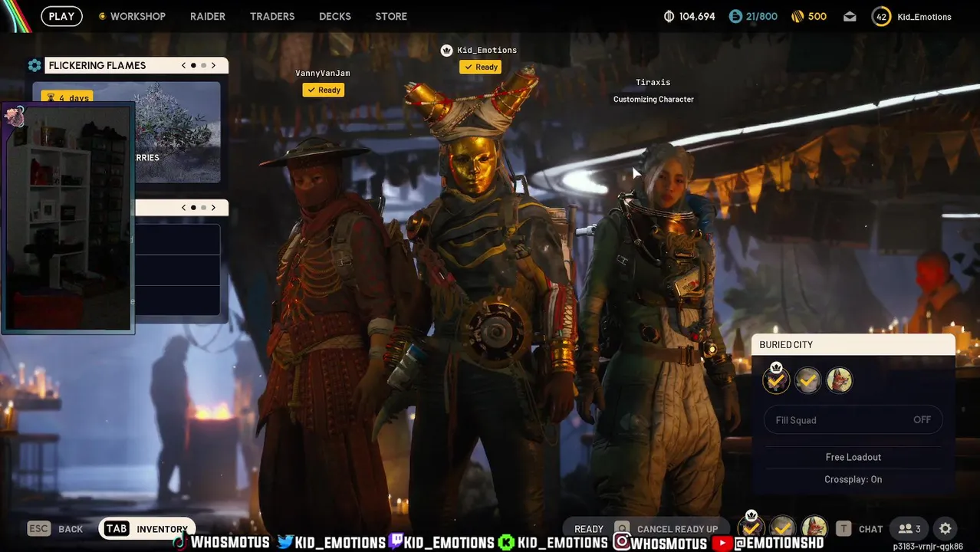Click the dragon logo on webcam frame
Viewport: 980px width, 552px height.
15,117
